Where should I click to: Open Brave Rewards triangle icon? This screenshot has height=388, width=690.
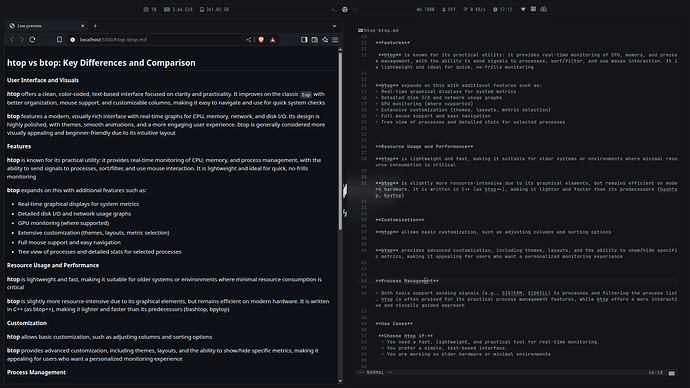273,40
